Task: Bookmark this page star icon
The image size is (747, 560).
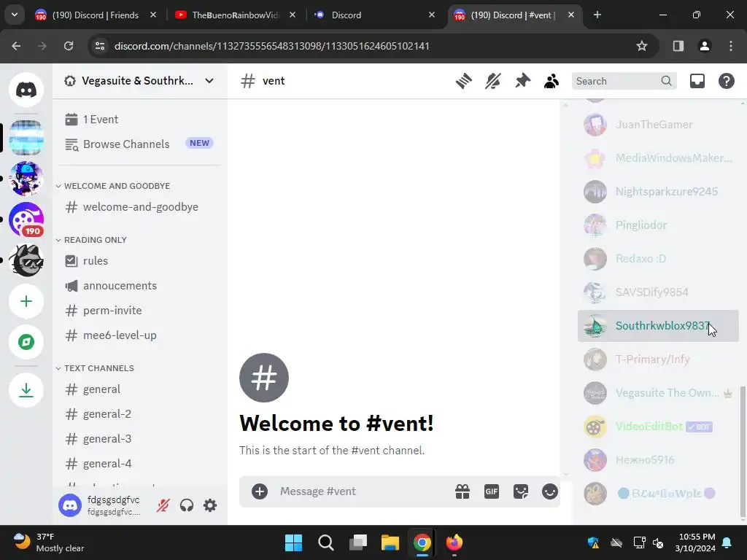Action: [642, 46]
